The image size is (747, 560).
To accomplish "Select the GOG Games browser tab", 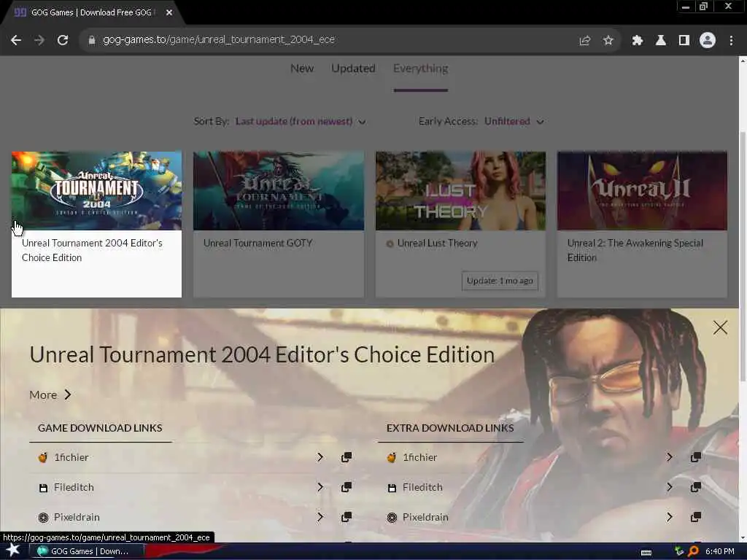I will click(x=93, y=13).
